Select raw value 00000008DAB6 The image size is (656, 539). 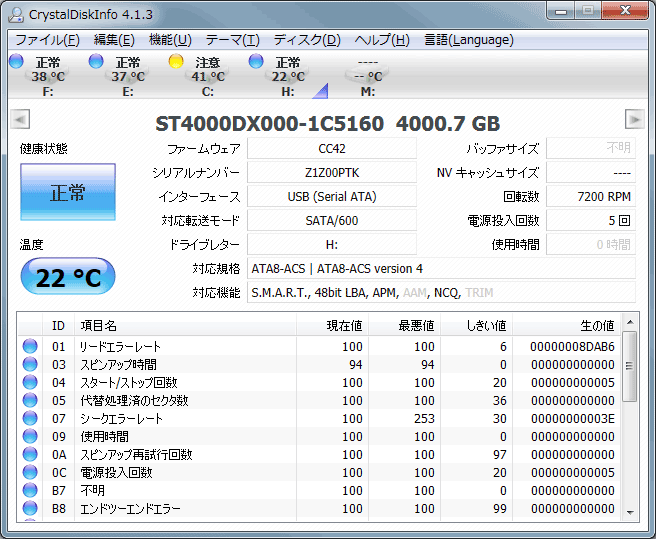click(572, 346)
